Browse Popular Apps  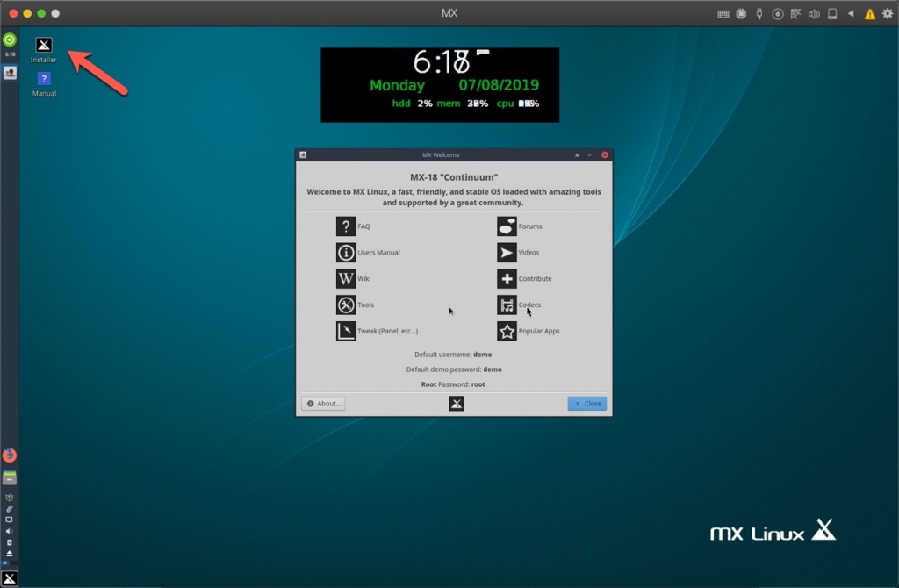[x=507, y=331]
